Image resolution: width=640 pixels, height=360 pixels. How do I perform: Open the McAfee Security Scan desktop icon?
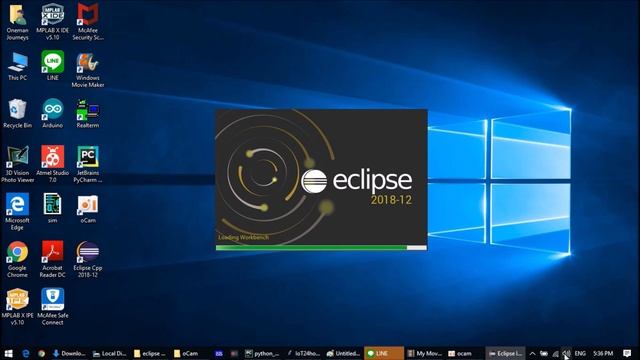pyautogui.click(x=88, y=21)
